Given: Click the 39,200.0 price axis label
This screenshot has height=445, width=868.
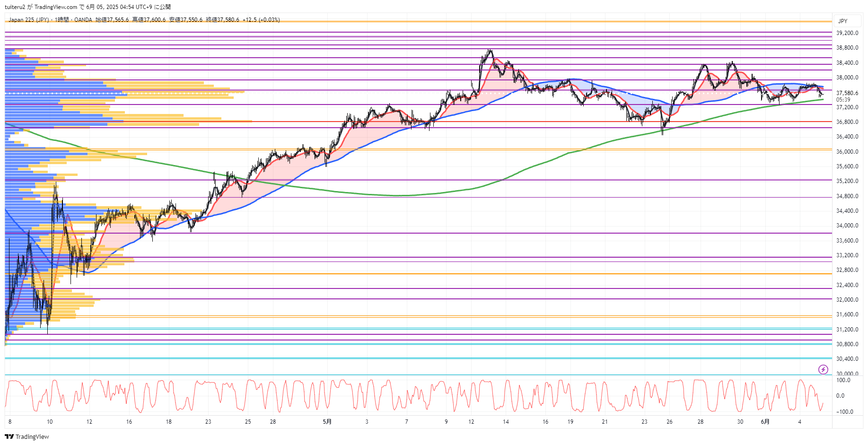Looking at the screenshot, I should pyautogui.click(x=847, y=33).
